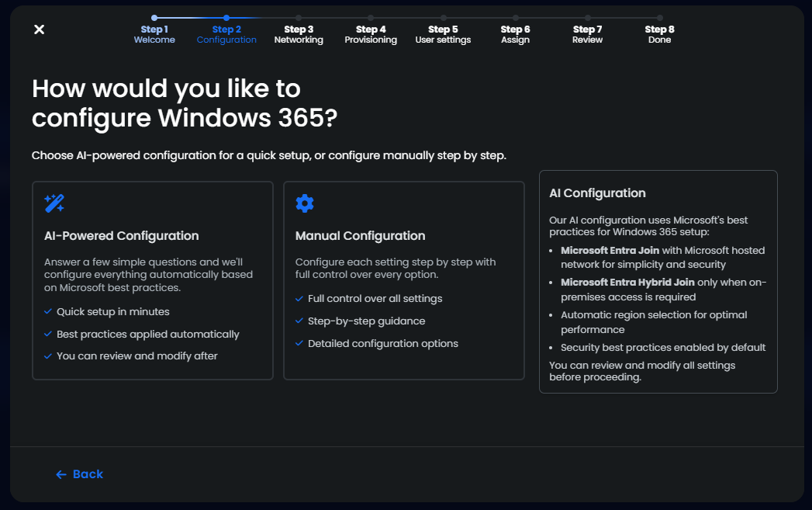Screen dimensions: 812x510
Task: Click the Step 1 progress dot
Action: coord(154,18)
